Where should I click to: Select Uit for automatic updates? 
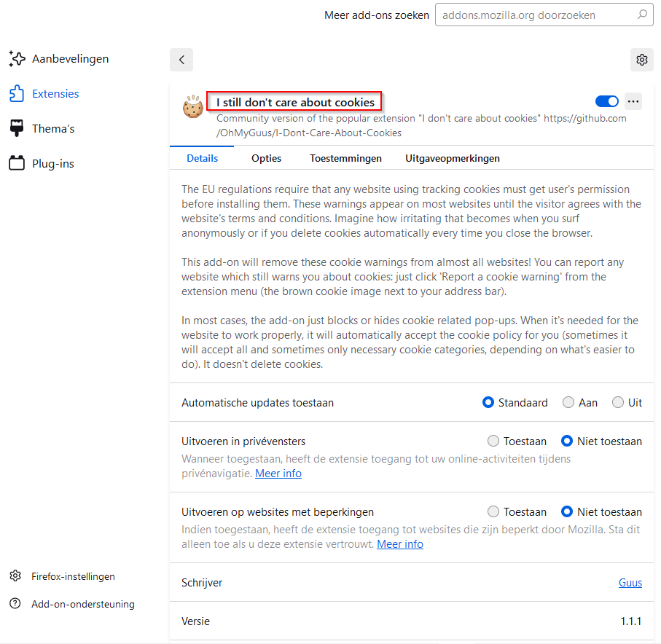(x=617, y=402)
